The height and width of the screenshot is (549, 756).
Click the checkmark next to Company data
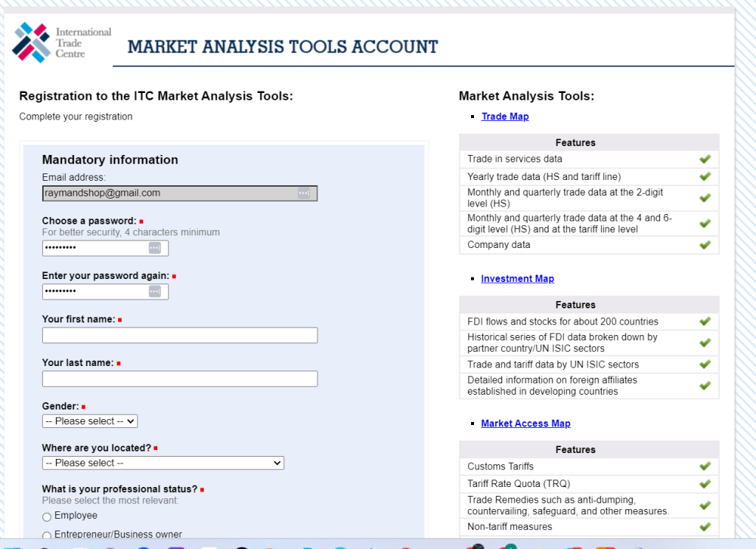(705, 245)
